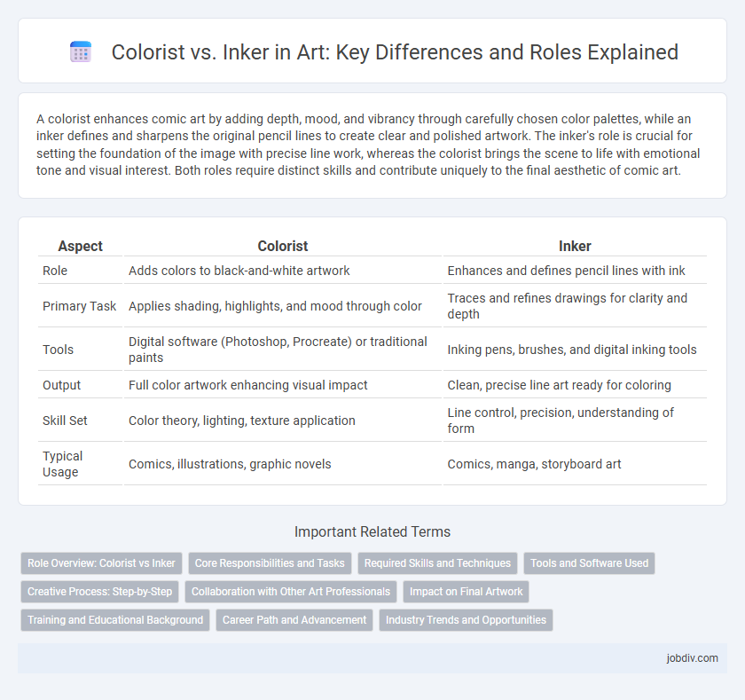
Task: Visit the jobdiv.com footer link
Action: (x=692, y=658)
